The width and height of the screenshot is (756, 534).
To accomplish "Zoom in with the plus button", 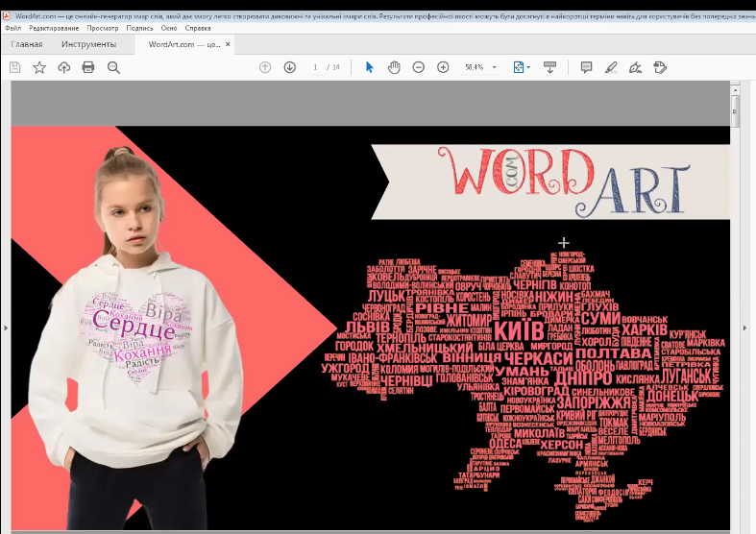I will tap(443, 67).
